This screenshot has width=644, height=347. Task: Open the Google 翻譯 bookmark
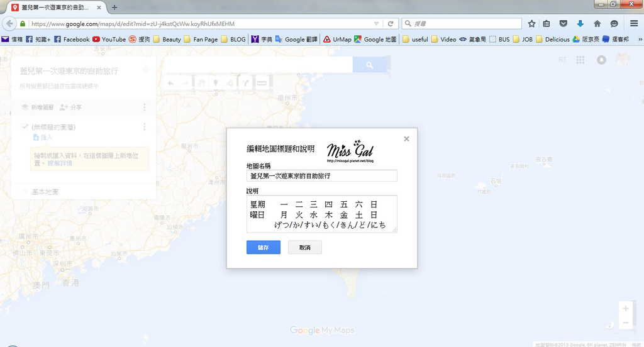(296, 40)
